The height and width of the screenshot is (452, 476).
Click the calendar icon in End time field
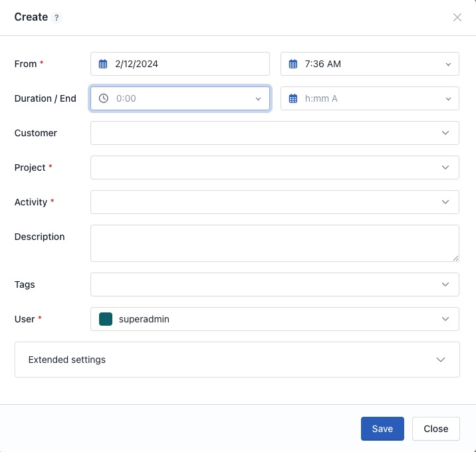[293, 98]
